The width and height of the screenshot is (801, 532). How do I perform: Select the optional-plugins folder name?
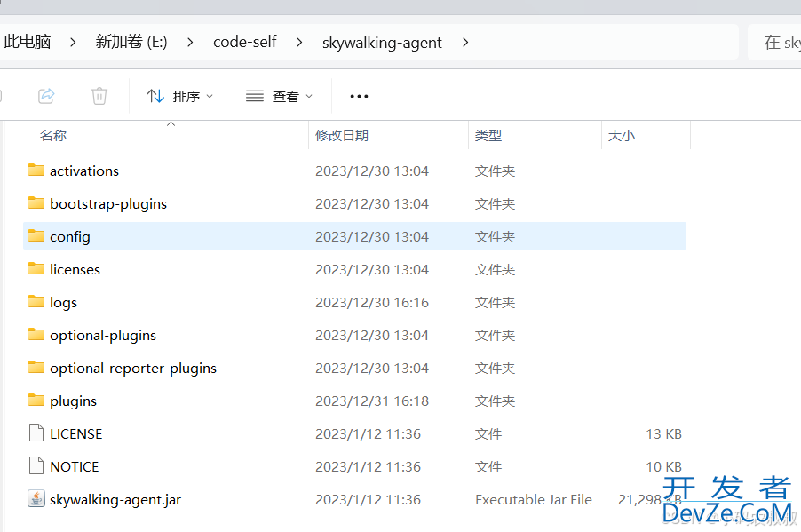[103, 335]
